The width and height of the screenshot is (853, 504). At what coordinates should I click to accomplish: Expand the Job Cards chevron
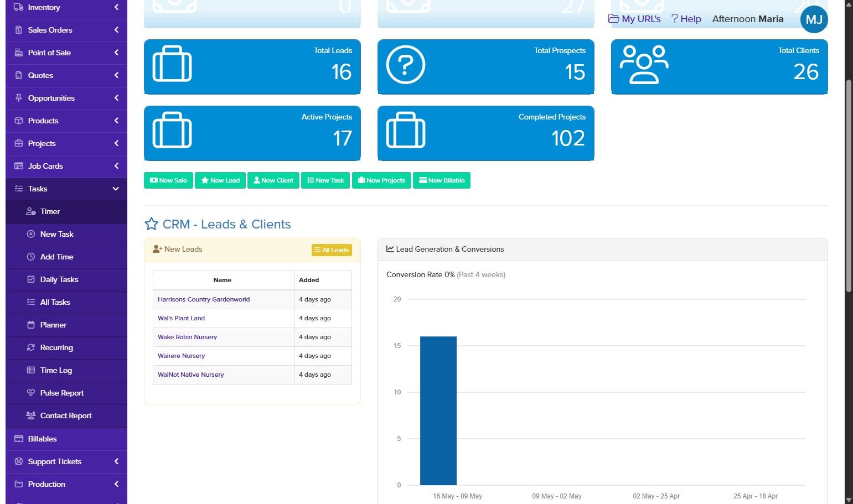point(116,166)
